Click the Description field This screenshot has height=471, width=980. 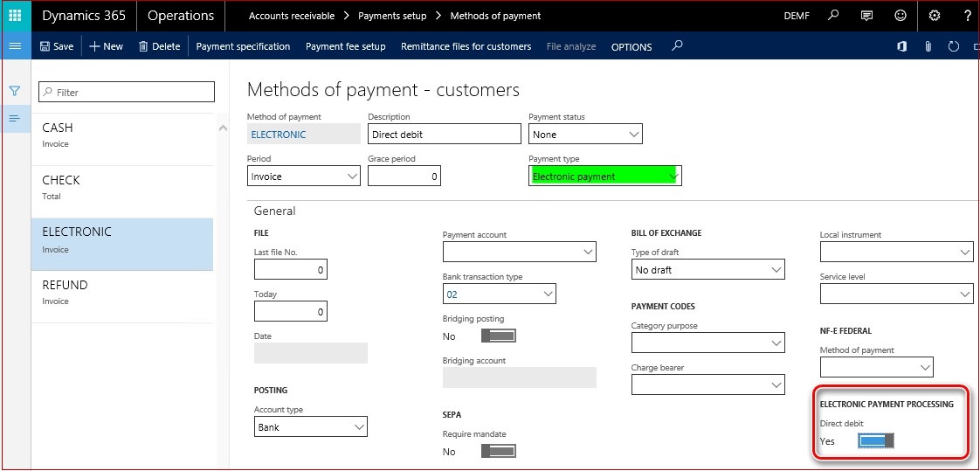(445, 134)
